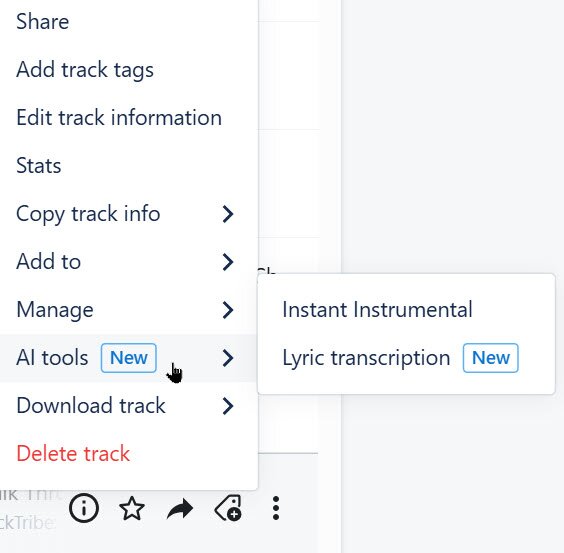
Task: Expand Download track submenu chevron
Action: point(228,406)
